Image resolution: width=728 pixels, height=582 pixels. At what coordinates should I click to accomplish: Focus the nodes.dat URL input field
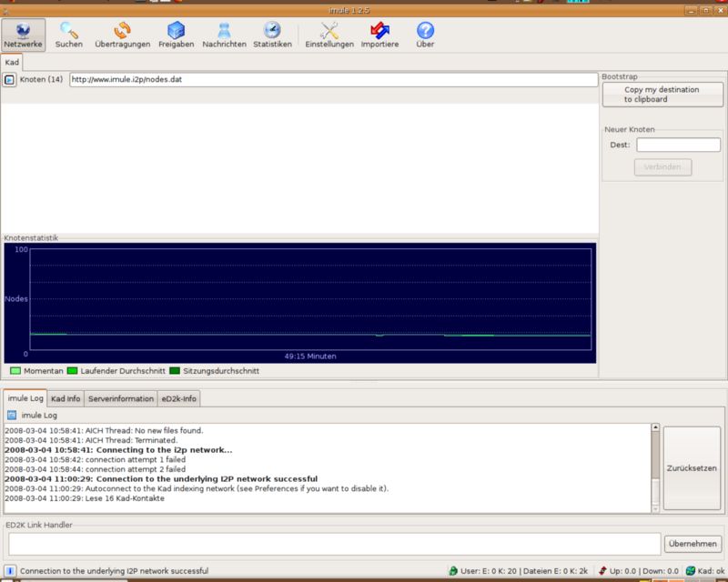[x=333, y=79]
